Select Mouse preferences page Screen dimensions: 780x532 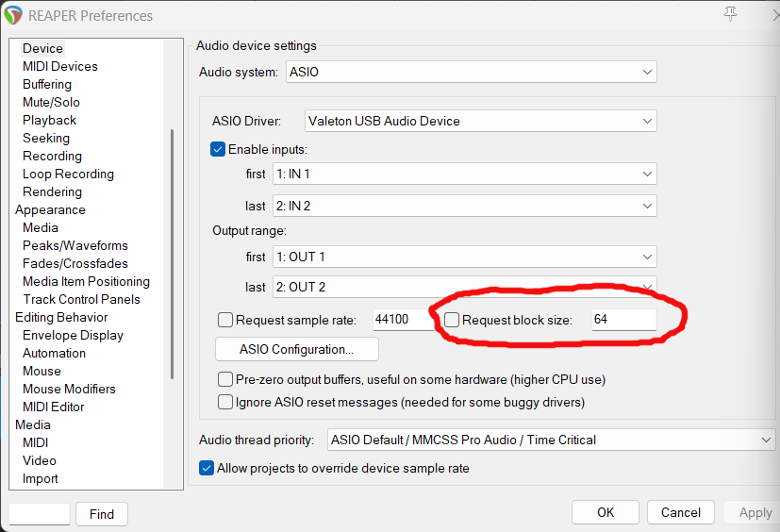pos(41,371)
